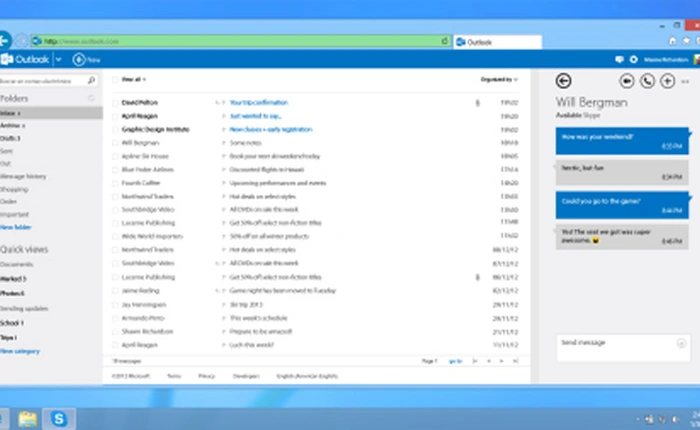Open more options ellipsis in chat pane
The image size is (700, 430).
(x=685, y=81)
